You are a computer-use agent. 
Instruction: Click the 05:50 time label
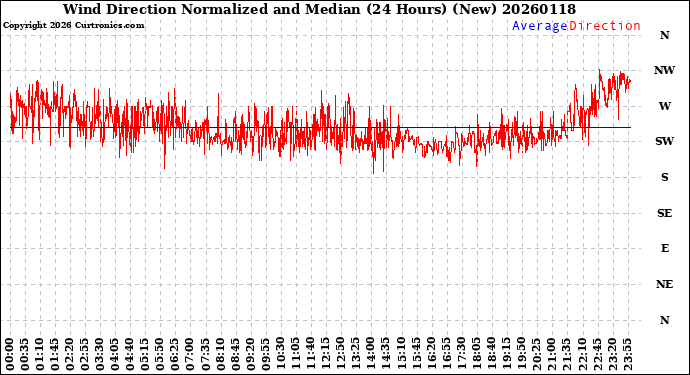(x=160, y=355)
